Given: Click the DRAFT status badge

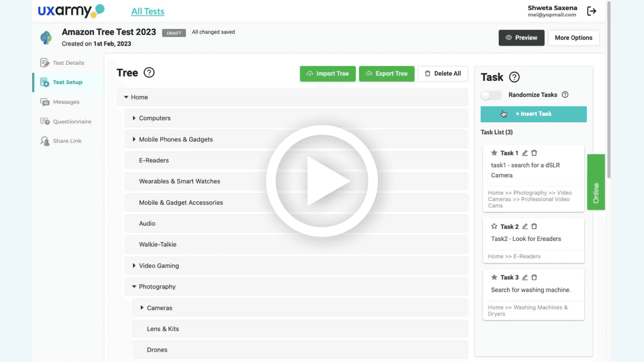Looking at the screenshot, I should [x=174, y=33].
